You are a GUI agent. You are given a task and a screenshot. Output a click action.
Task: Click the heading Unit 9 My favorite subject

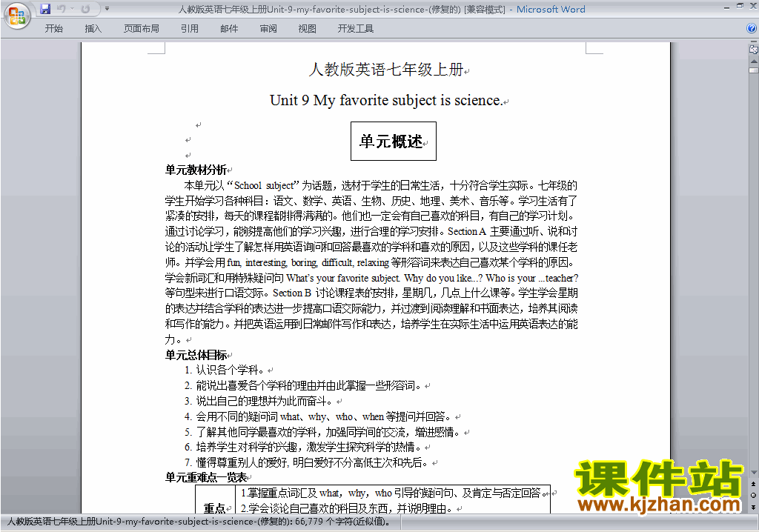click(x=385, y=100)
